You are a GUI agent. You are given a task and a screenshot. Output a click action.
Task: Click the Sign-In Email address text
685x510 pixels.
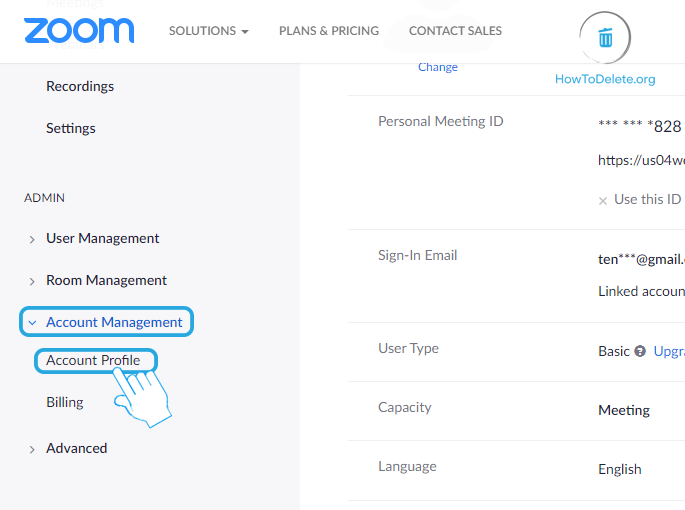click(641, 259)
